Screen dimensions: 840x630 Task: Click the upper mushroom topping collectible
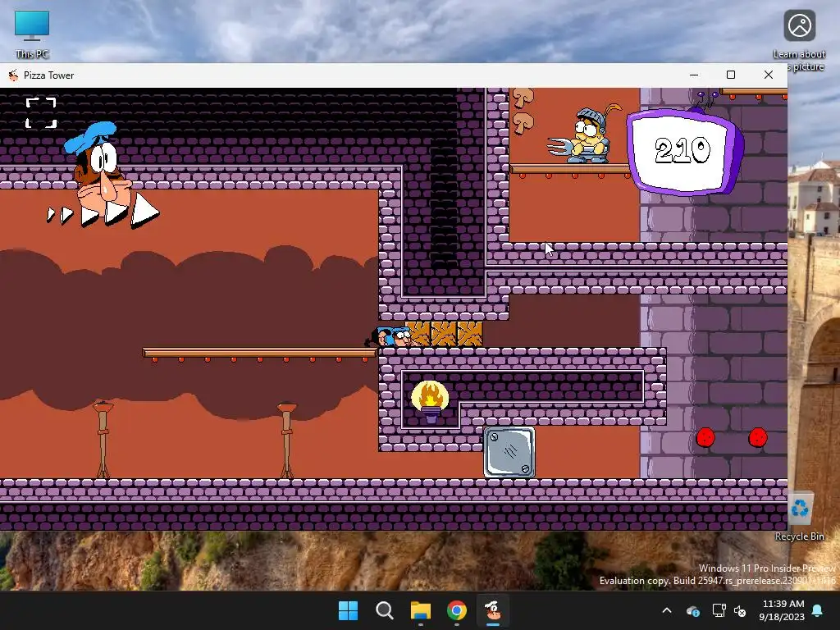click(x=523, y=98)
